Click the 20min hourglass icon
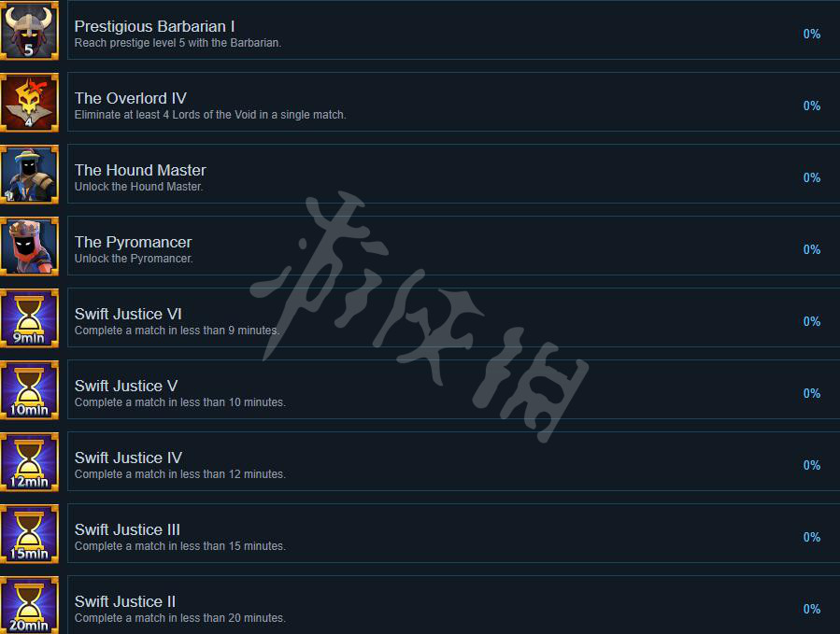The image size is (840, 634). click(29, 605)
